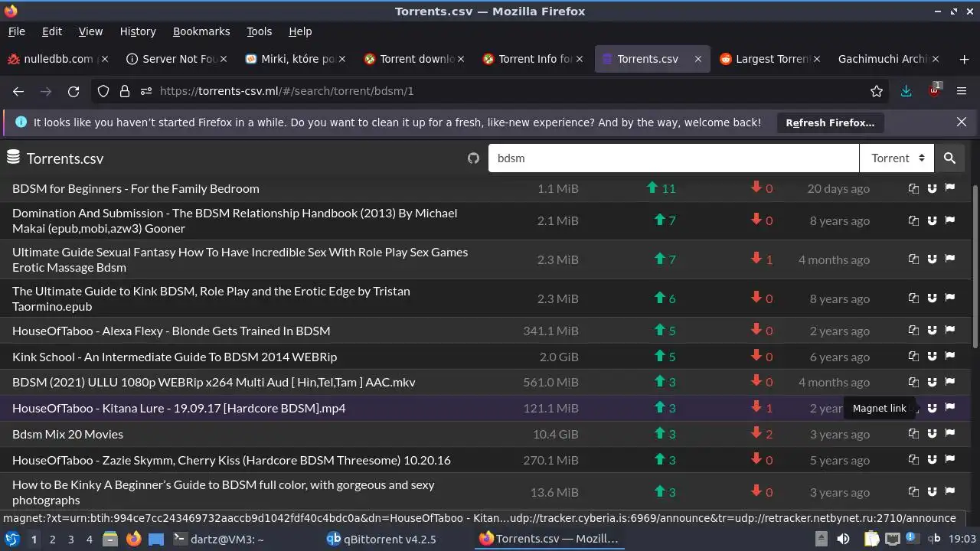The image size is (980, 551).
Task: Flag the 'Ultimate Guide Sexual Fantasy' torrent row
Action: pyautogui.click(x=950, y=259)
